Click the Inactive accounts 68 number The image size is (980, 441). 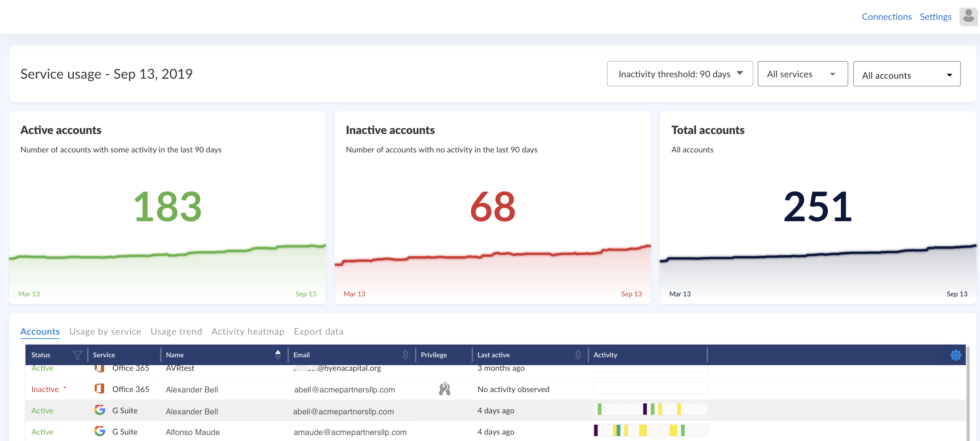point(492,207)
